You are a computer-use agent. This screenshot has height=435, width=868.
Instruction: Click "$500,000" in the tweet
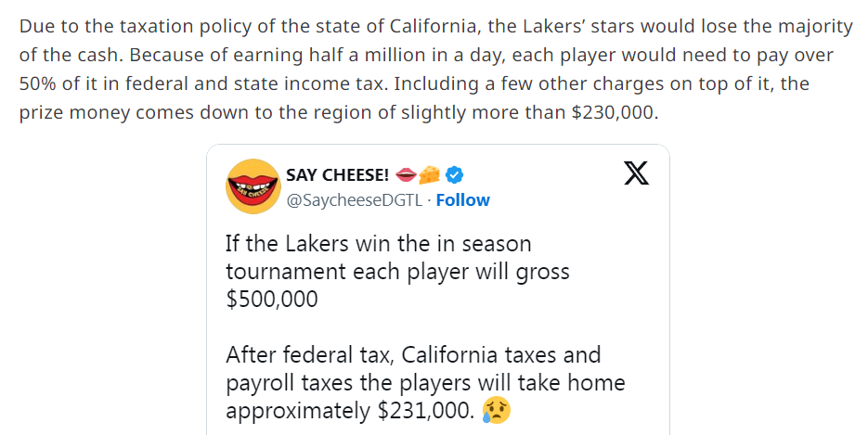pos(271,300)
